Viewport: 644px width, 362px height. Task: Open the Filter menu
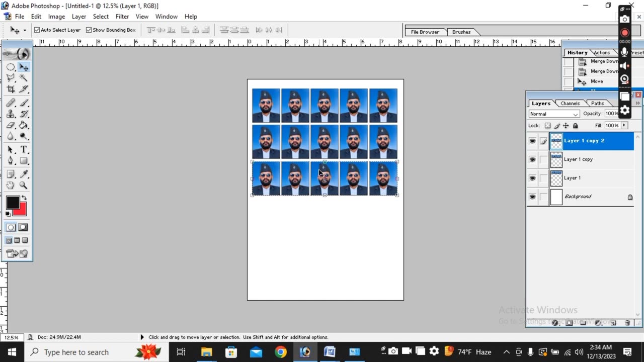point(122,17)
